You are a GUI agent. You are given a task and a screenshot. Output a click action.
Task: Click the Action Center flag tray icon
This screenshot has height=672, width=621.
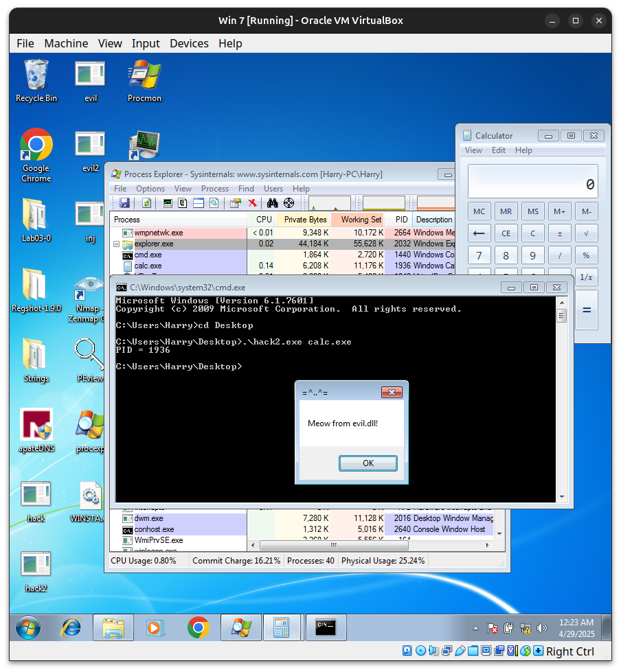point(493,628)
